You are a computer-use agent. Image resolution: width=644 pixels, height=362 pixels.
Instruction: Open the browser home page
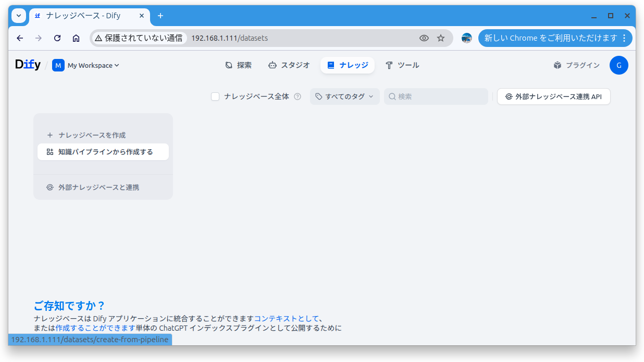coord(76,38)
